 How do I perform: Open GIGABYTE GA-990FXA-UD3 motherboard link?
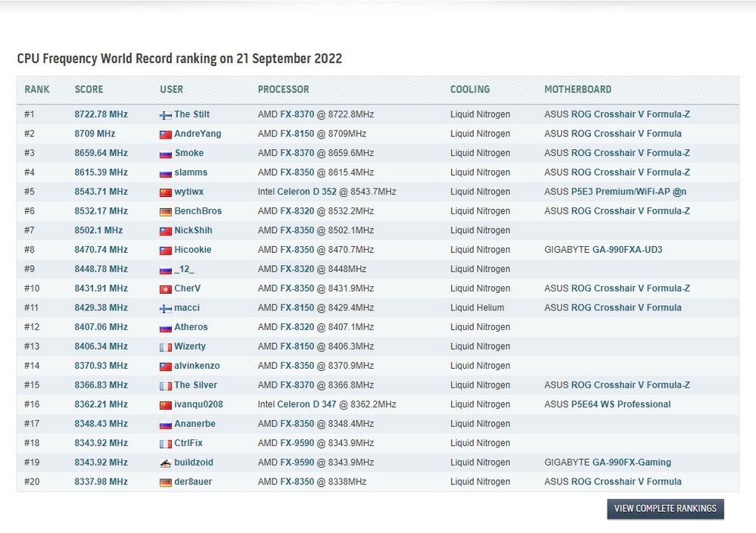tap(627, 249)
